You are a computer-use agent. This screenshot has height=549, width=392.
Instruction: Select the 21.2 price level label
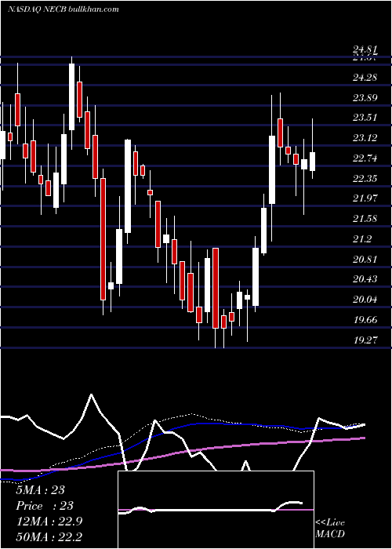click(362, 239)
